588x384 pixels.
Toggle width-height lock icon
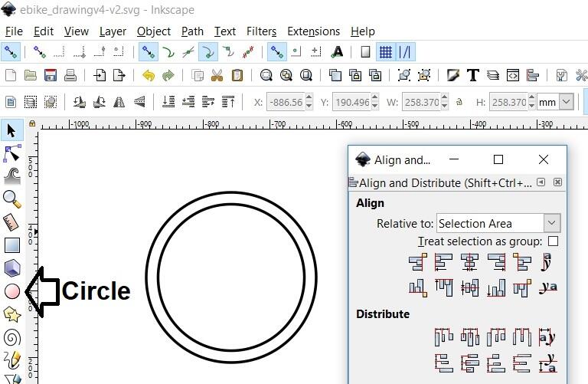459,102
